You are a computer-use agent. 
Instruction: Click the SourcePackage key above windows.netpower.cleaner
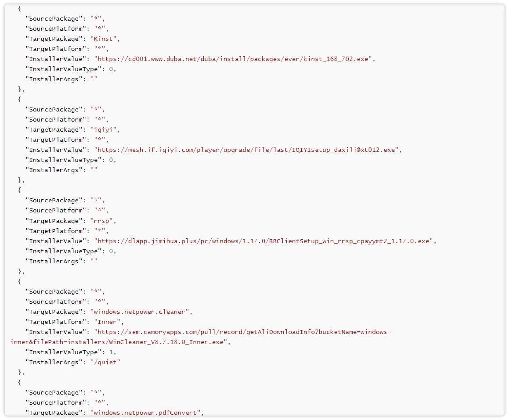54,291
